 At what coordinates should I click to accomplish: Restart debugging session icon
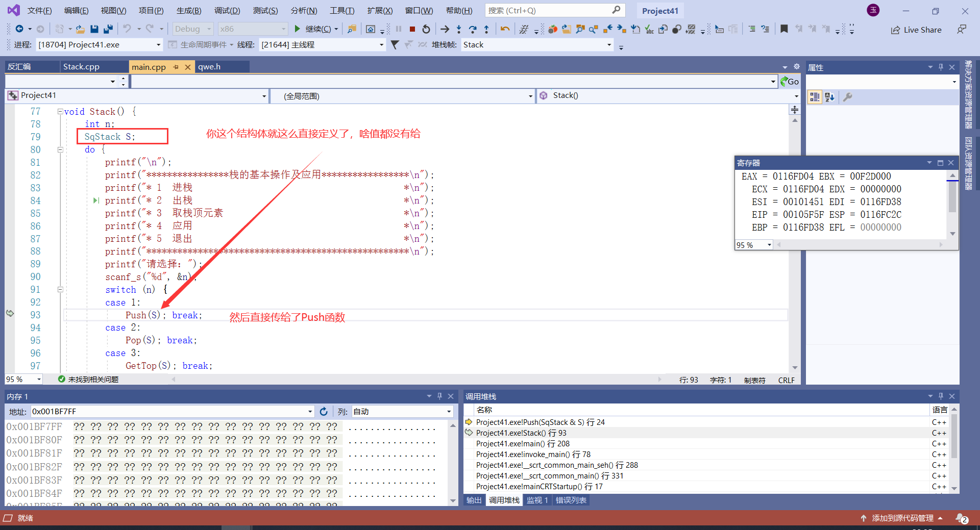(x=426, y=29)
